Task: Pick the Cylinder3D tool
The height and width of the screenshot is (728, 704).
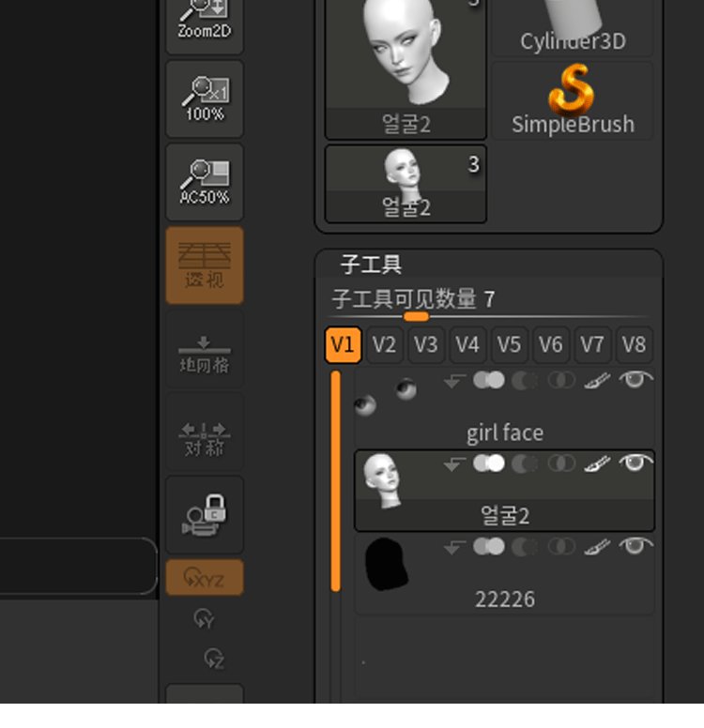Action: point(573,27)
